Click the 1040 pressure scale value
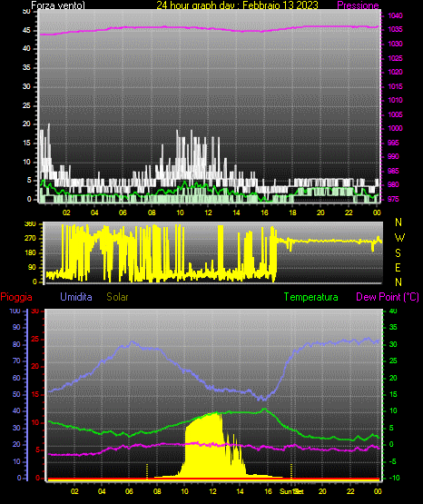Screen dimensions: 423x504 pos(395,15)
